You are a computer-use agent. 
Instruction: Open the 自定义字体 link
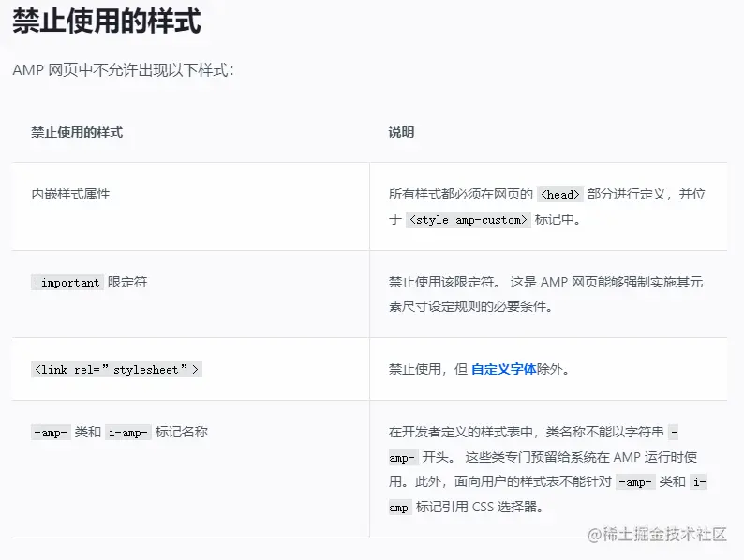(503, 369)
